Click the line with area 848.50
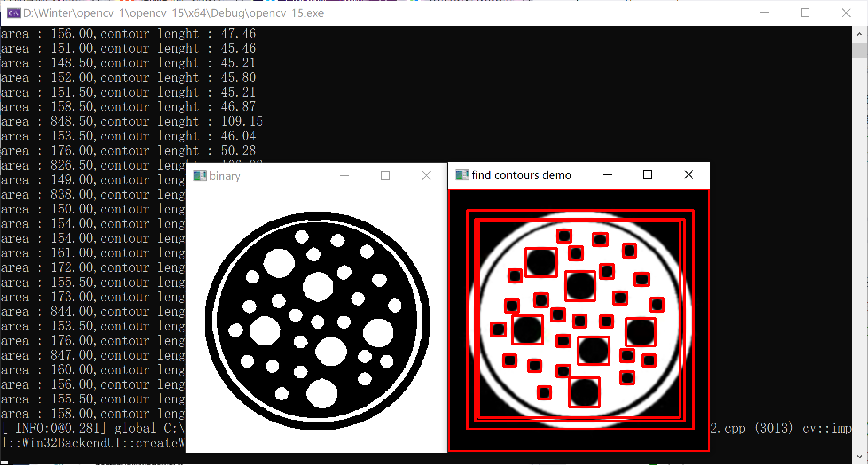Viewport: 868px width, 465px height. pos(132,121)
